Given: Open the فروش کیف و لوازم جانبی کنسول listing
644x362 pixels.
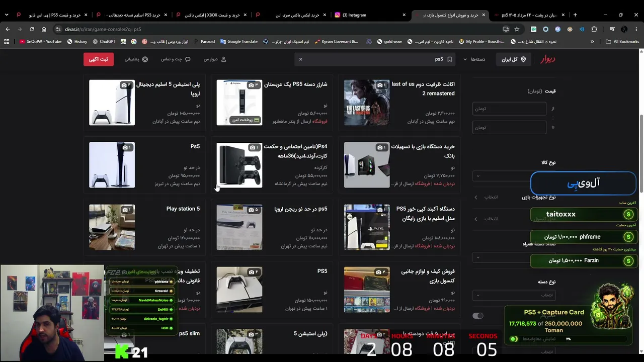Looking at the screenshot, I should (399, 290).
